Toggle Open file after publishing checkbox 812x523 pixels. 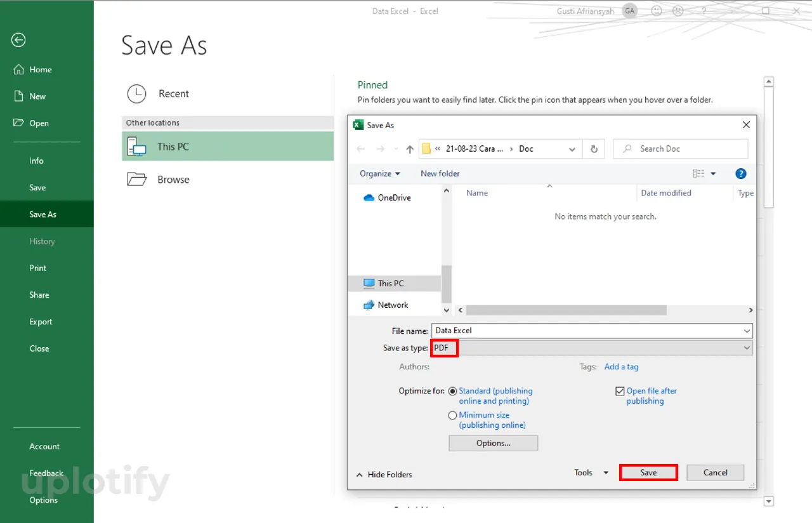point(620,391)
